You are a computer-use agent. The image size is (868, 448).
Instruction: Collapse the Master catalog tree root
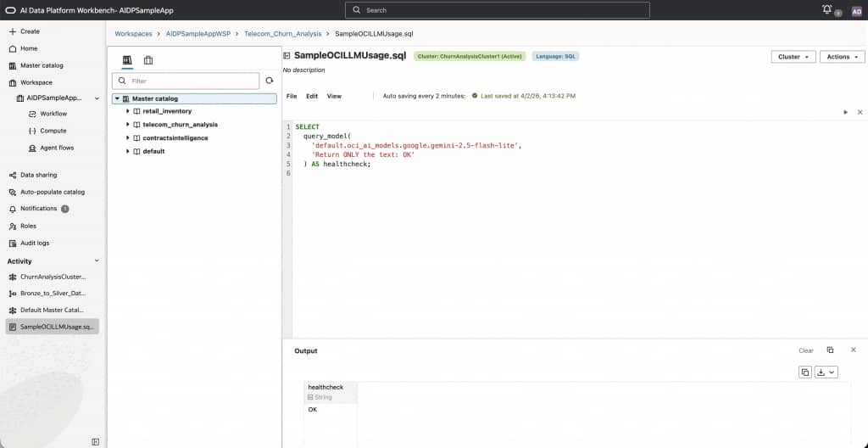[x=117, y=98]
